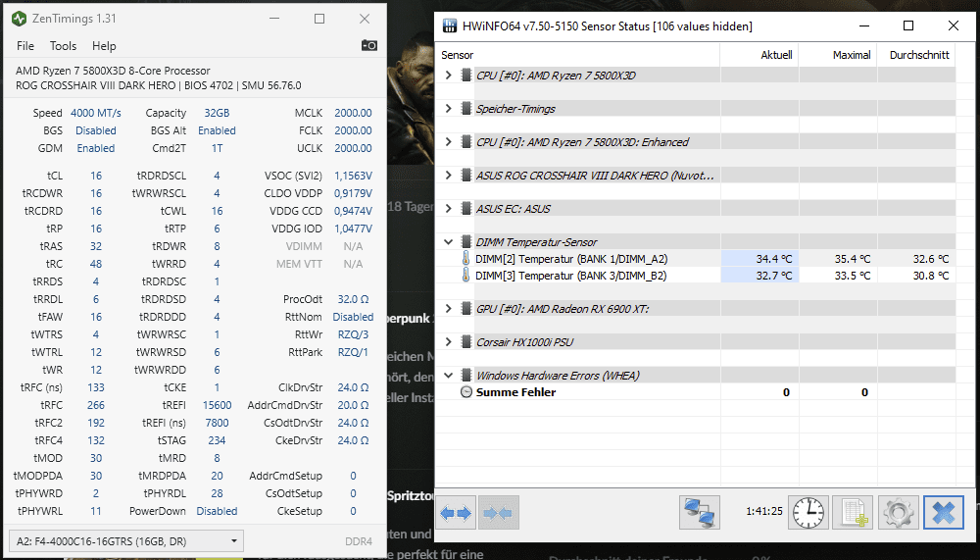The height and width of the screenshot is (560, 980).
Task: Select the DIMM[3] Temperatur (BANK 3/DIMM_B2) row
Action: (696, 276)
